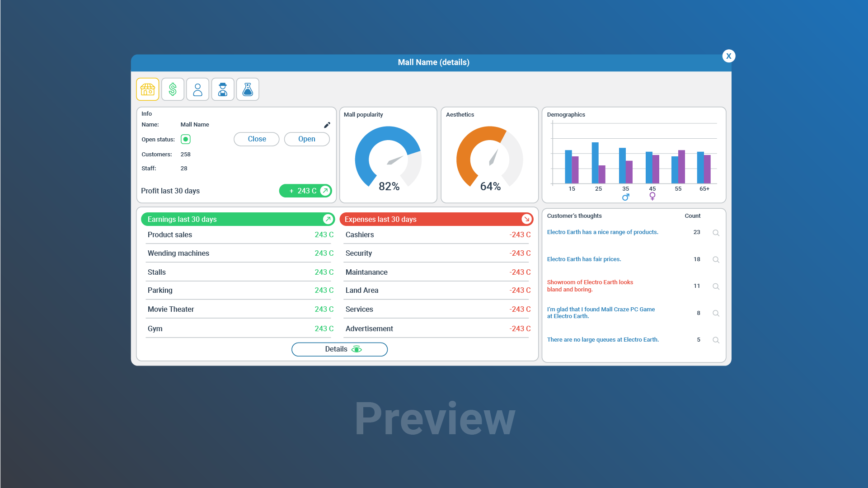The image size is (868, 488).
Task: Switch to the green dollar finances tab
Action: (173, 89)
